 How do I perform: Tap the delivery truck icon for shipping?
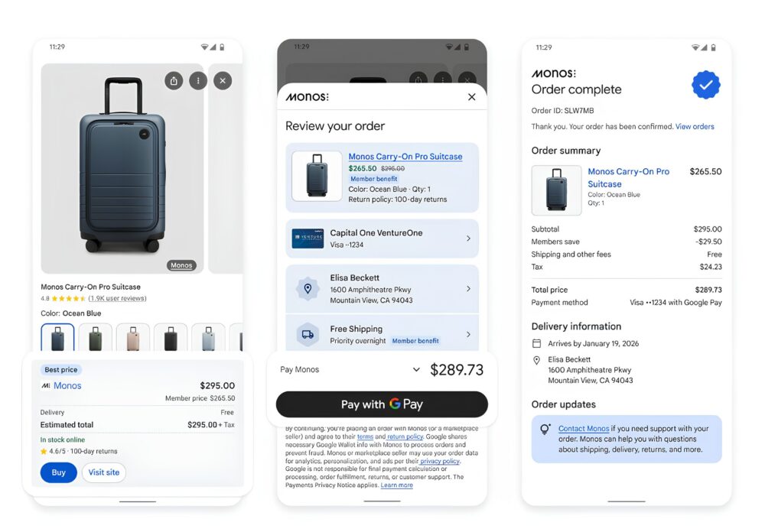click(x=308, y=335)
